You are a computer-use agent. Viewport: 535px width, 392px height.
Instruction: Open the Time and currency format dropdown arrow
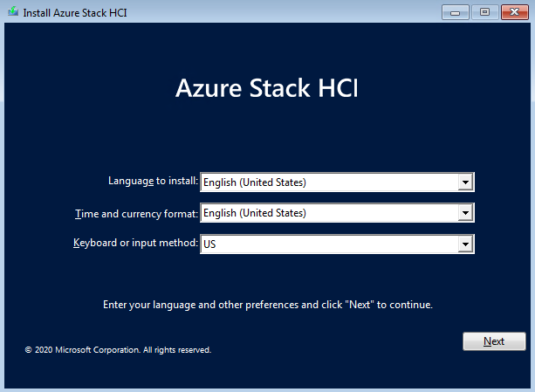point(465,213)
